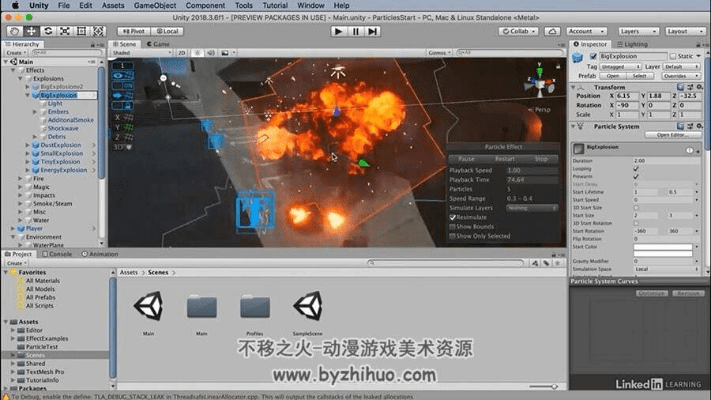The image size is (711, 400).
Task: Open the Gizmos dropdown
Action: (439, 53)
